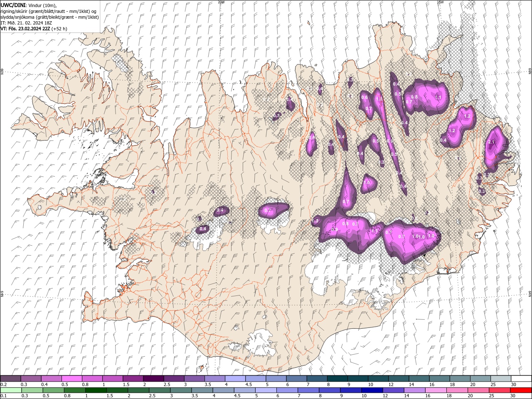Click the 2.1 snowfall value on the east coast
The width and height of the screenshot is (532, 399).
[492, 142]
